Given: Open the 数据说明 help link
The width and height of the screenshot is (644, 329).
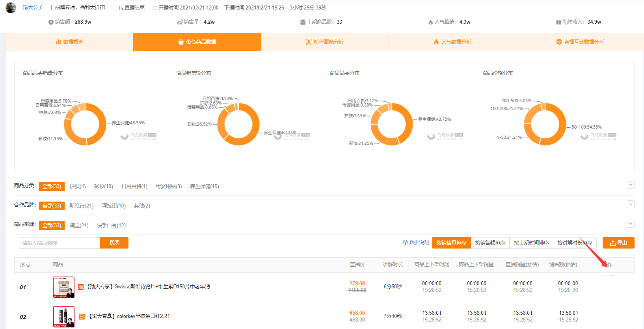Looking at the screenshot, I should (x=416, y=242).
